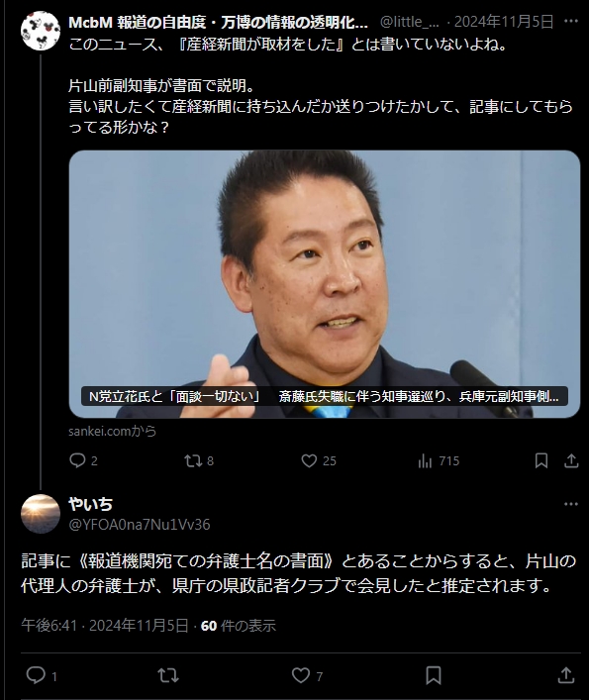Open やいち's sunset profile avatar
Viewport: 589px width, 700px height.
[x=41, y=514]
